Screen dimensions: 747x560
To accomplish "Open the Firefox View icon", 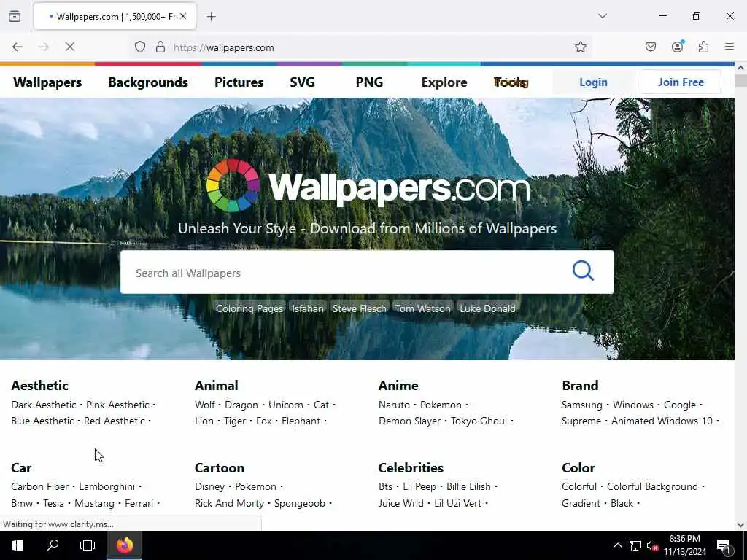I will 15,16.
